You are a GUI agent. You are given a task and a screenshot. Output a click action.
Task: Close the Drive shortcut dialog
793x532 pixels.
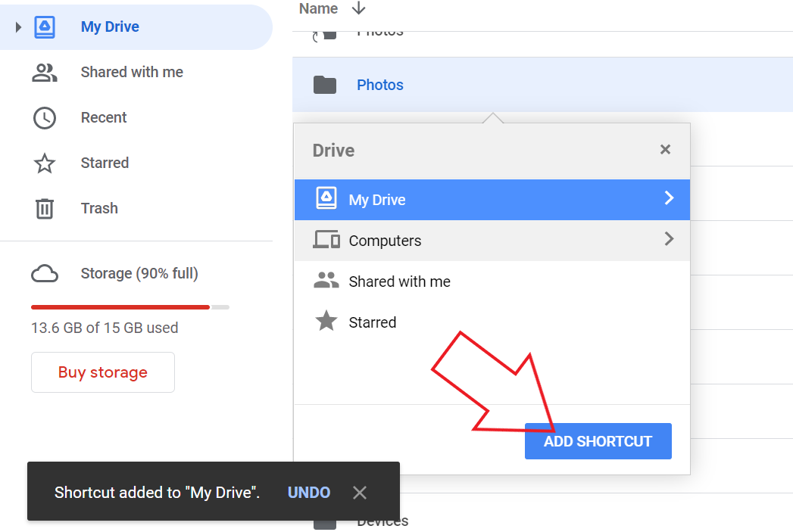tap(665, 150)
